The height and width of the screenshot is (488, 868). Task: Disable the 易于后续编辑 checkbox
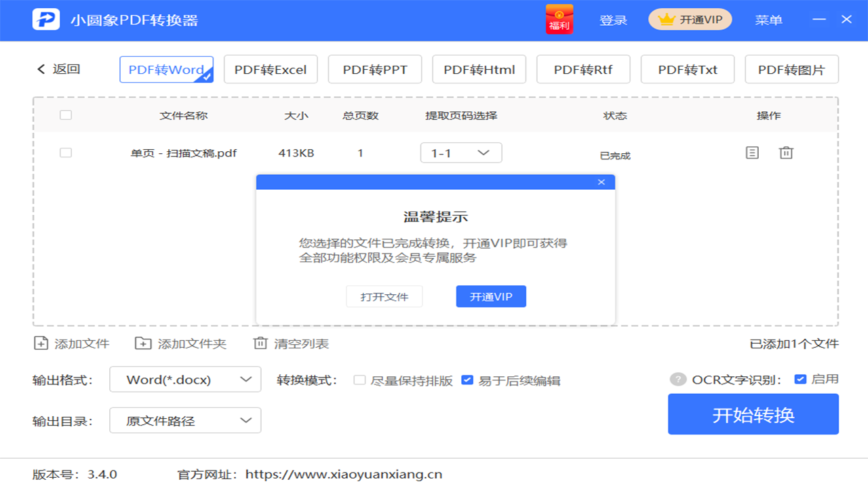click(x=467, y=380)
